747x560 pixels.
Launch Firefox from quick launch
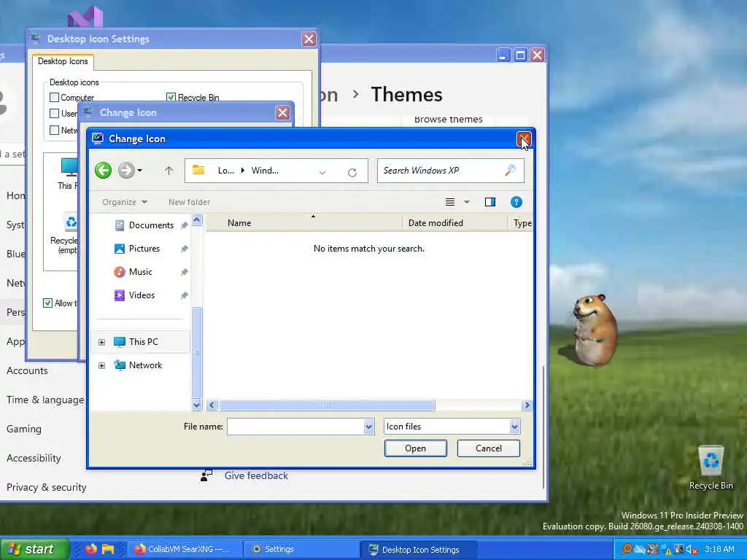(90, 549)
